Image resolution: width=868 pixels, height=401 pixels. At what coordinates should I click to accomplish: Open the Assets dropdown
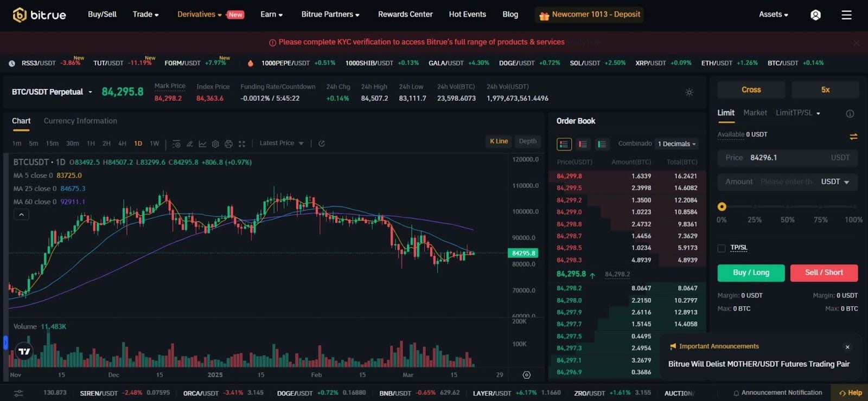tap(774, 15)
